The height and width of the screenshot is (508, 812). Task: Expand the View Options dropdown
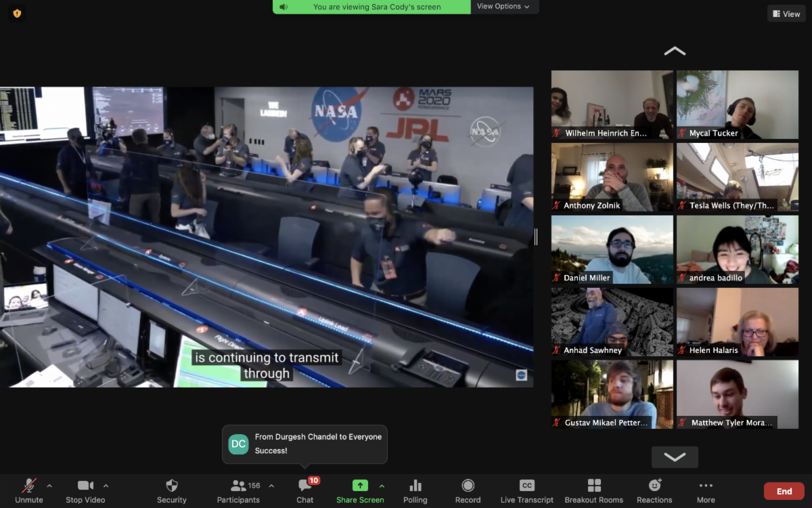click(504, 7)
